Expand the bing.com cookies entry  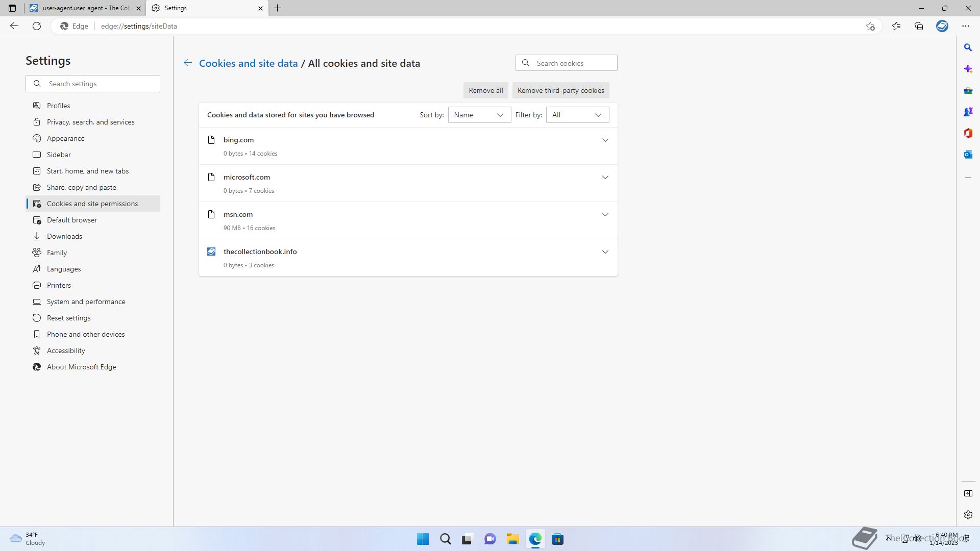click(605, 140)
